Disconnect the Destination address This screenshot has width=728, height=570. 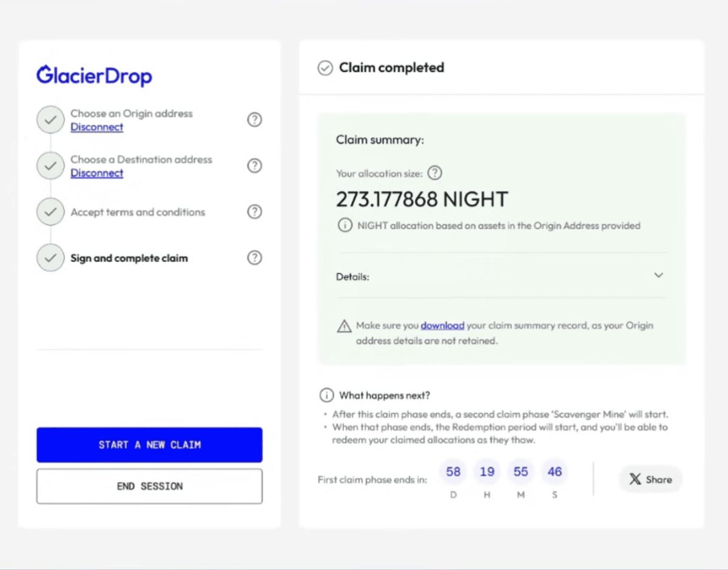pos(97,173)
